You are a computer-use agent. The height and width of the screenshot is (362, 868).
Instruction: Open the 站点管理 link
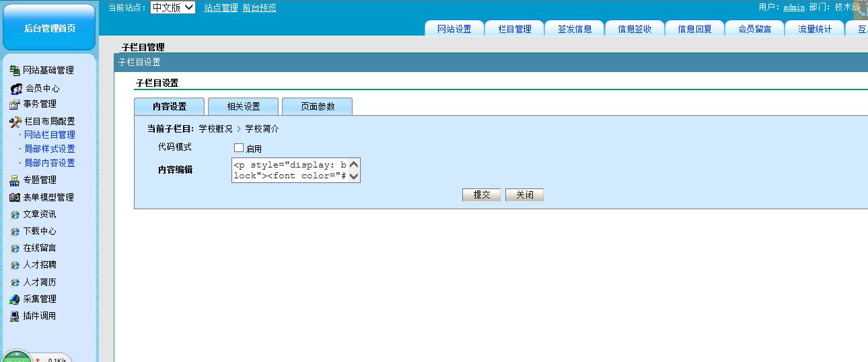(x=221, y=8)
